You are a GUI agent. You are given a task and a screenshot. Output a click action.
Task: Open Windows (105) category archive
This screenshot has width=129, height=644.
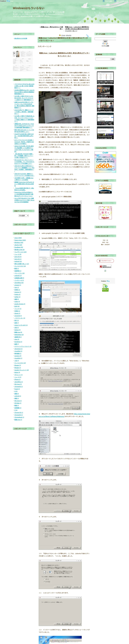click(19, 242)
